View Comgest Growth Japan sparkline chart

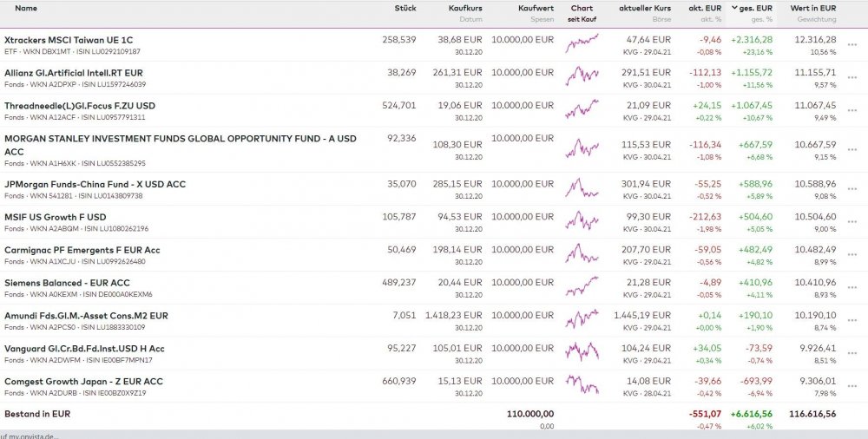click(582, 385)
